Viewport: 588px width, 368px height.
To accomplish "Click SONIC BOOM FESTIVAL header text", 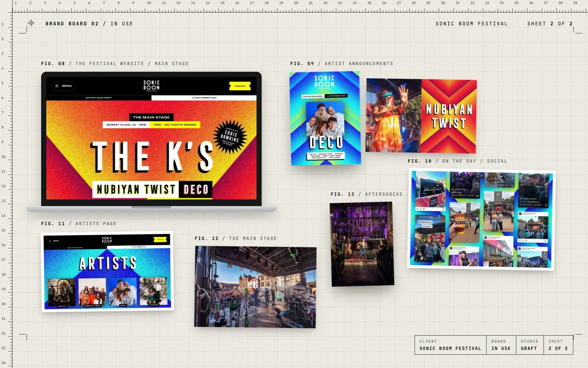I will tap(472, 24).
